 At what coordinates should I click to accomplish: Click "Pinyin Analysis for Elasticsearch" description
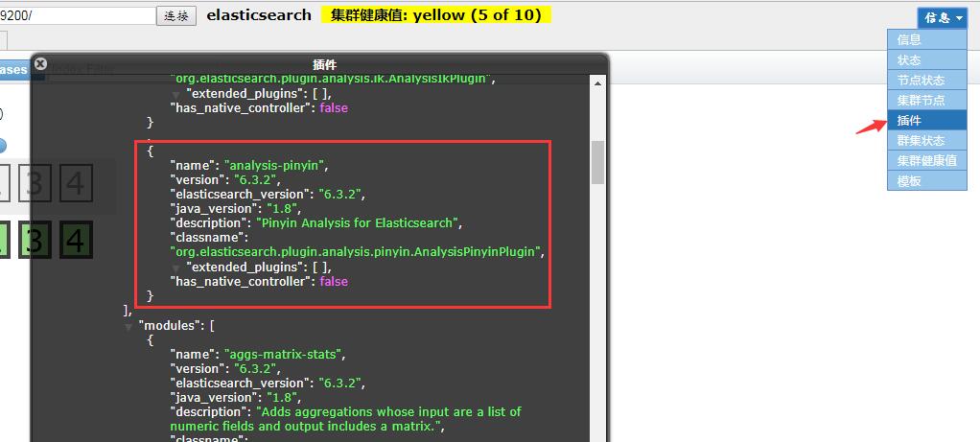tap(357, 223)
